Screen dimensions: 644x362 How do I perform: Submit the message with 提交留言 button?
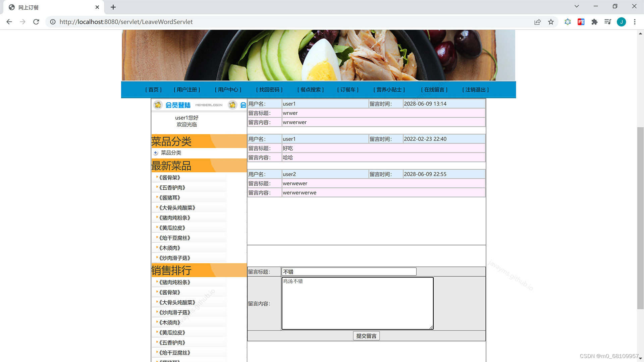coord(366,336)
